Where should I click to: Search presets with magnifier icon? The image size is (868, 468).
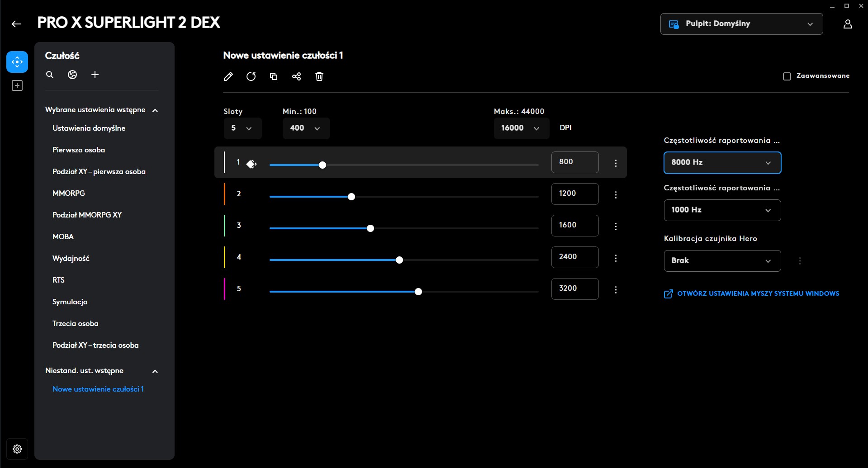tap(50, 75)
